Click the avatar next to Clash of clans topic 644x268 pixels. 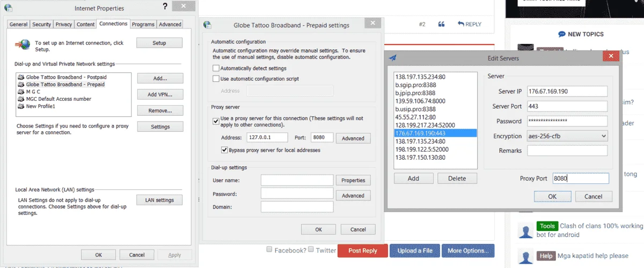525,230
